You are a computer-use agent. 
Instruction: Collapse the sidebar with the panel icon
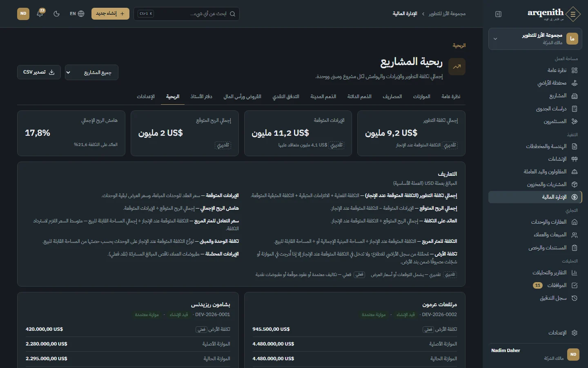(x=498, y=14)
